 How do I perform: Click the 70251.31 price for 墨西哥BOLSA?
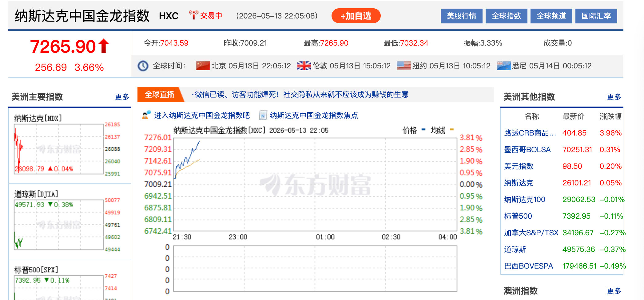pos(577,150)
